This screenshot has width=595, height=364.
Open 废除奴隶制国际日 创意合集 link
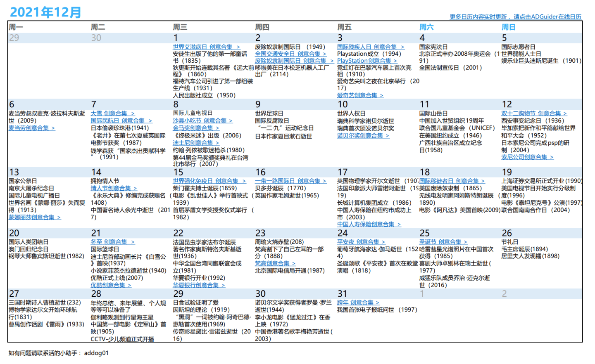[x=294, y=61]
